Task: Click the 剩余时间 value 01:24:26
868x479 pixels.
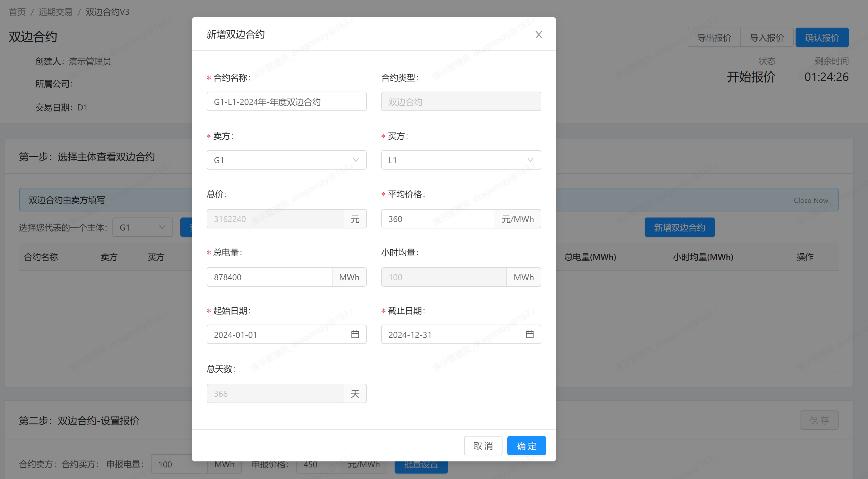Action: [826, 77]
